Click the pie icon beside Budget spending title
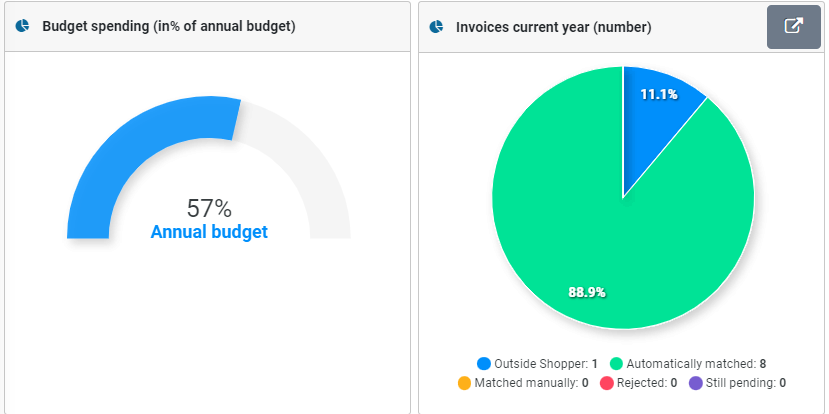Viewport: 829px width, 414px height. click(x=23, y=26)
